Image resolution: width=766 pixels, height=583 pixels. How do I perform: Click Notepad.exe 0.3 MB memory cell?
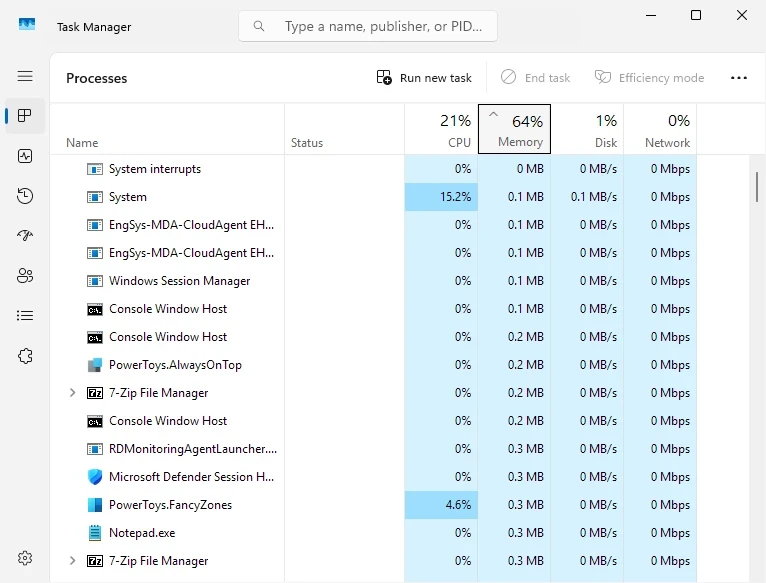click(514, 533)
